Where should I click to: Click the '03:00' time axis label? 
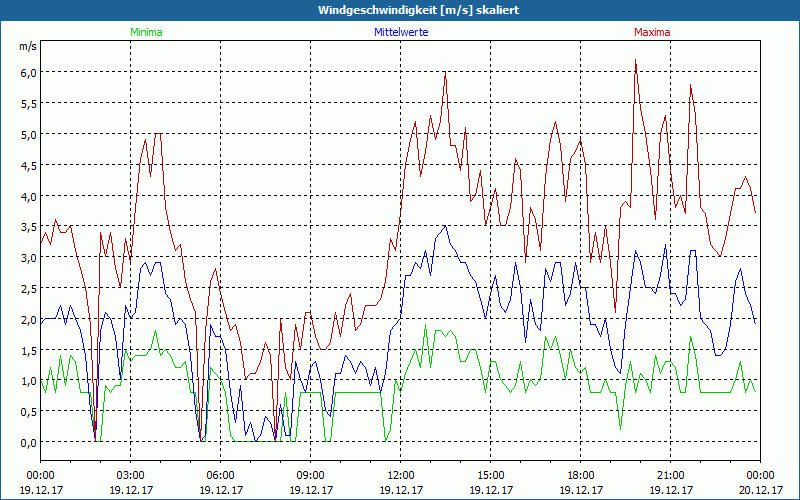point(131,476)
